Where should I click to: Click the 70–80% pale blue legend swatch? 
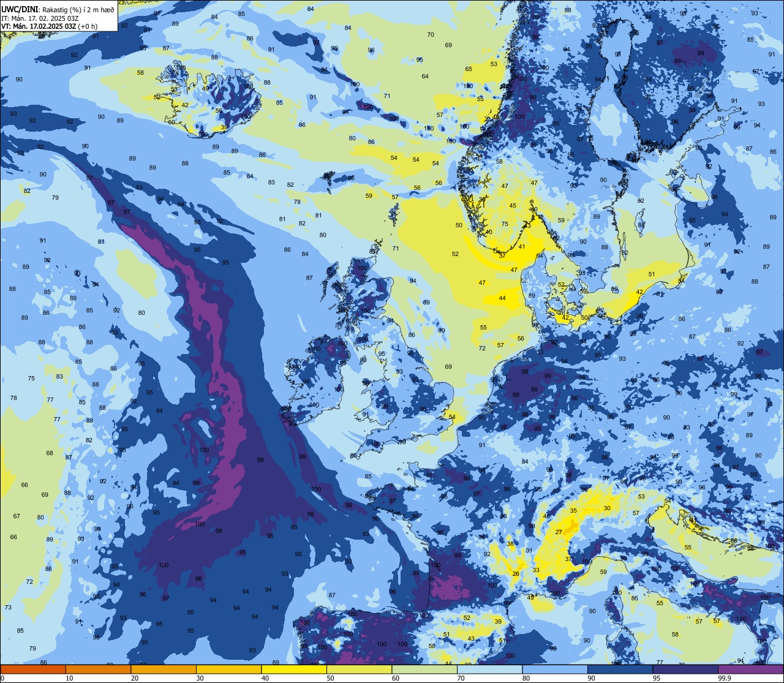pos(489,669)
